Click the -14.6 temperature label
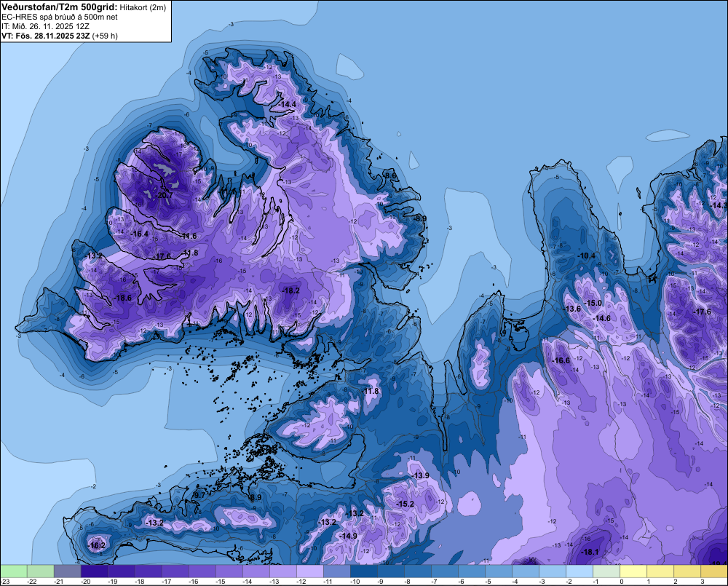 tap(602, 319)
